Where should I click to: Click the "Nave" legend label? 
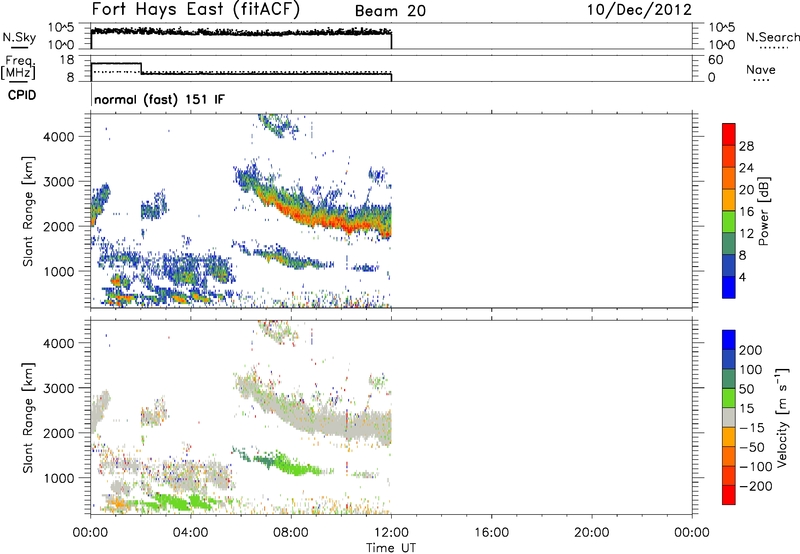pos(761,70)
